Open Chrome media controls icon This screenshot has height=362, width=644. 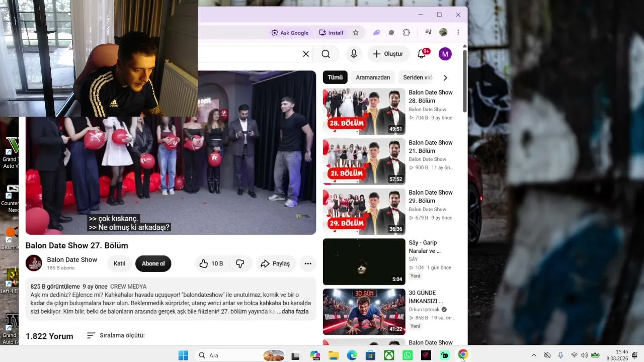pyautogui.click(x=428, y=32)
